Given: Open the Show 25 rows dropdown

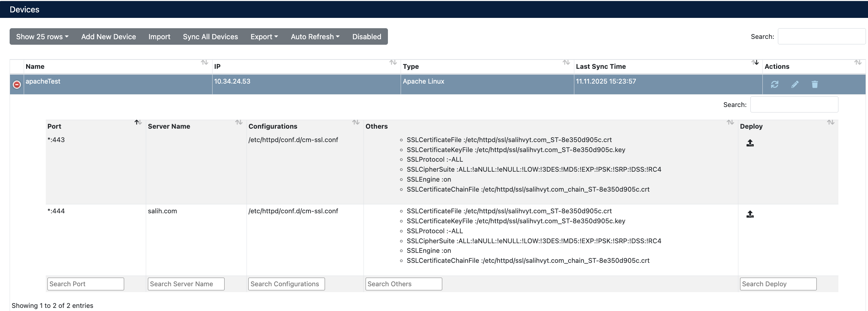Looking at the screenshot, I should point(42,36).
